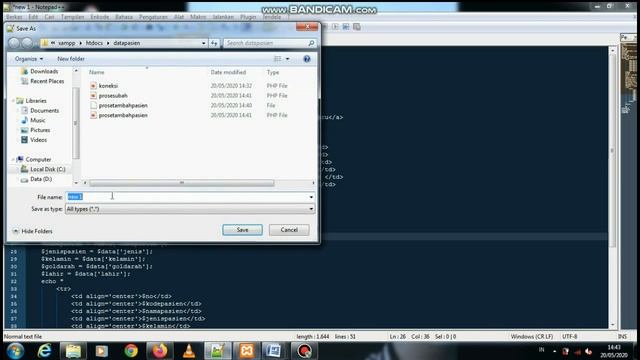Click the Windows Start button

click(15, 351)
